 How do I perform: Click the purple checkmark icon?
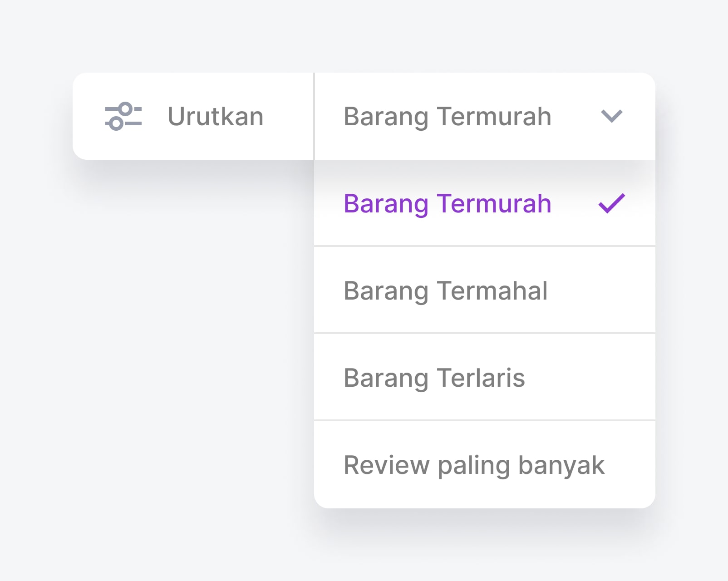tap(611, 203)
